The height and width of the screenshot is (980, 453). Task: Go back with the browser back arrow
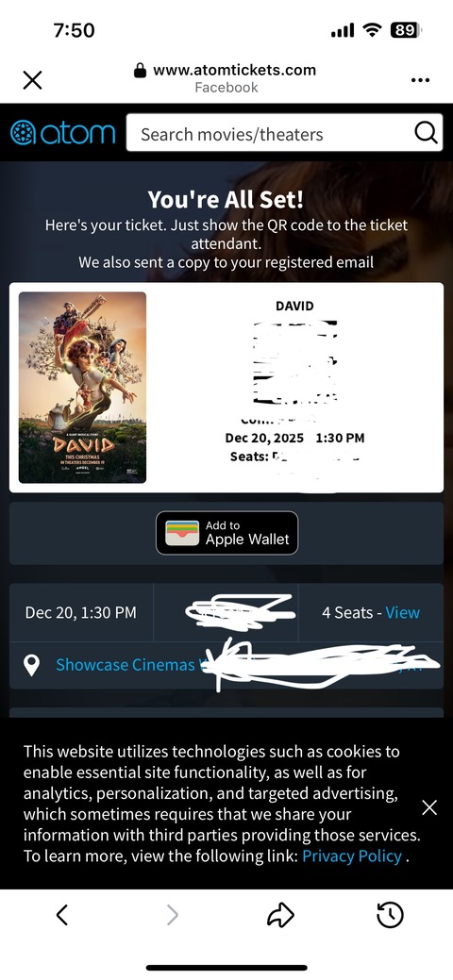click(61, 915)
